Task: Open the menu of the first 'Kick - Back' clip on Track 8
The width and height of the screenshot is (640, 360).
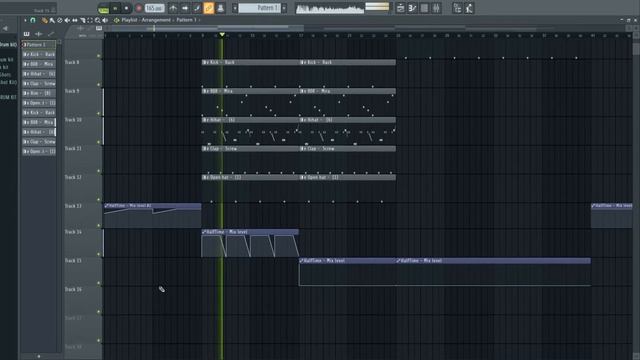Action: [x=205, y=62]
